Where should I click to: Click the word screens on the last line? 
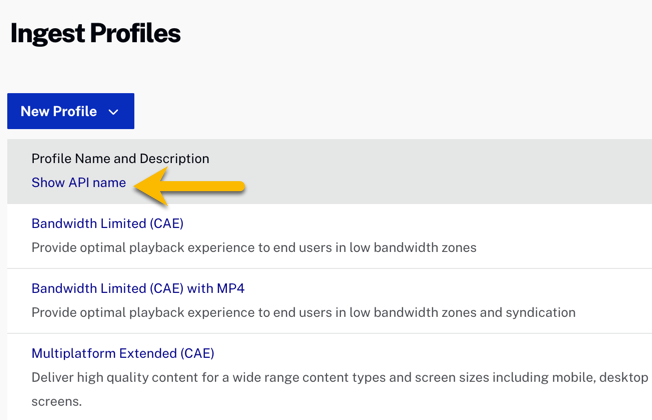56,401
